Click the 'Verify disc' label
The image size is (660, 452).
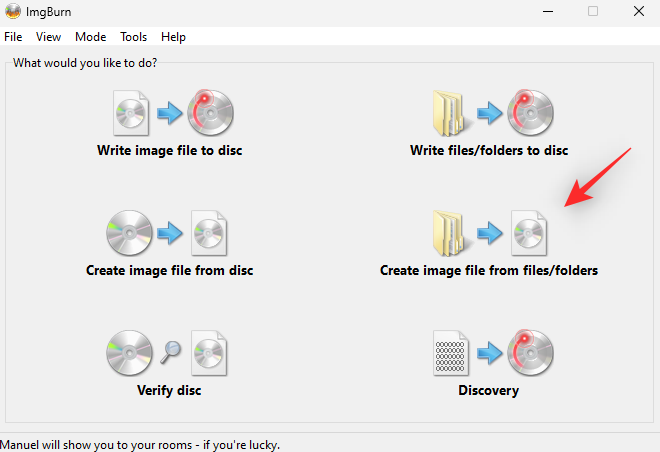[x=169, y=391]
